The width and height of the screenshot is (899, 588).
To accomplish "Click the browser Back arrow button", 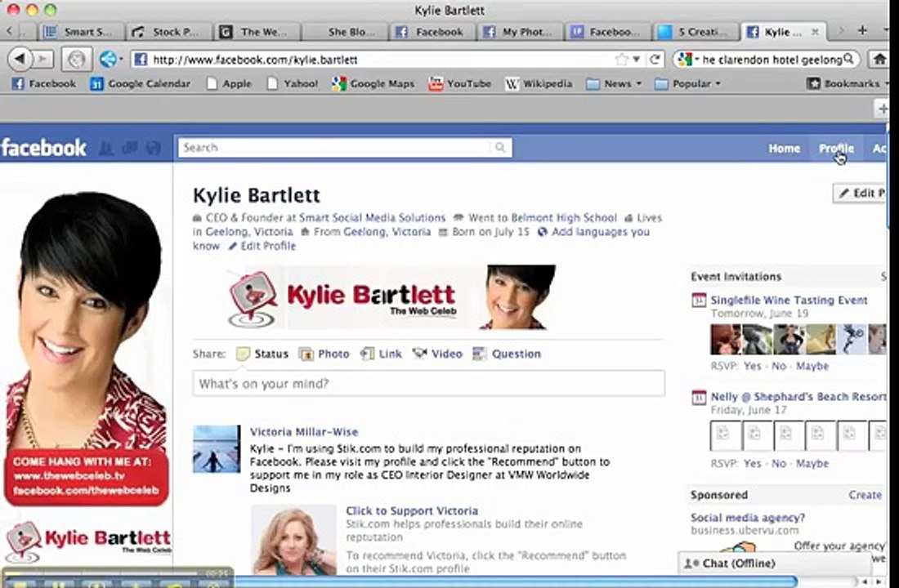I will point(20,59).
